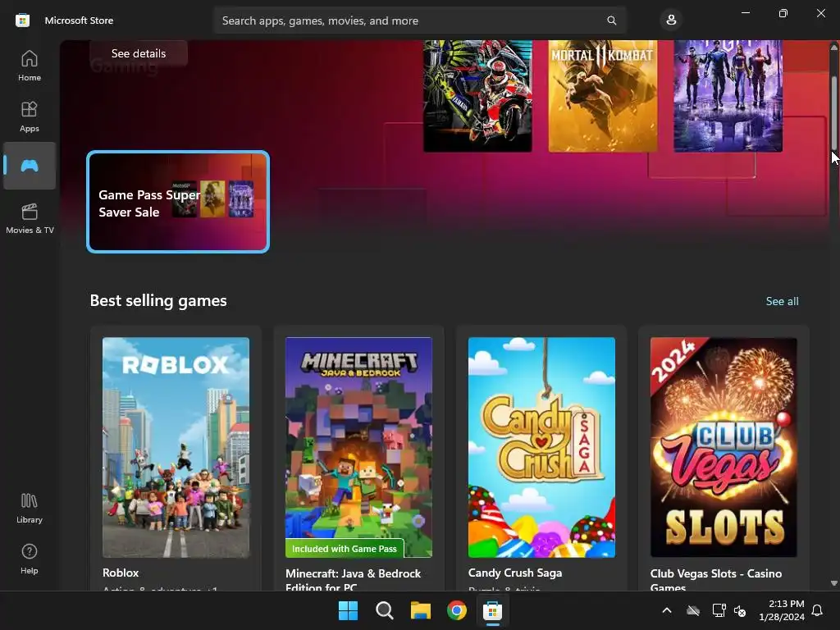Open the Club Vegas Slots cover image
The height and width of the screenshot is (630, 840).
pyautogui.click(x=724, y=447)
